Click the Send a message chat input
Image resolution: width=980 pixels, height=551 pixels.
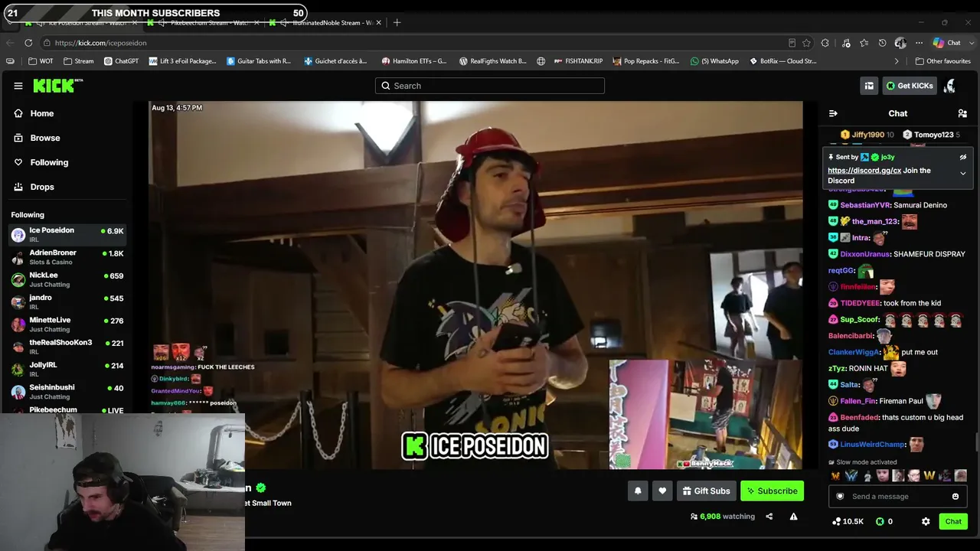[x=897, y=497]
